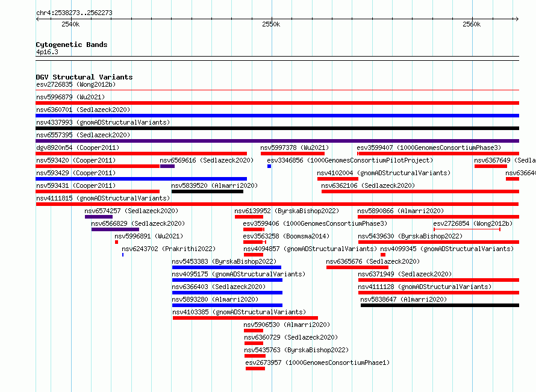Click nsv593431 (Cooper2011) label
This screenshot has height=392, width=536.
click(76, 185)
